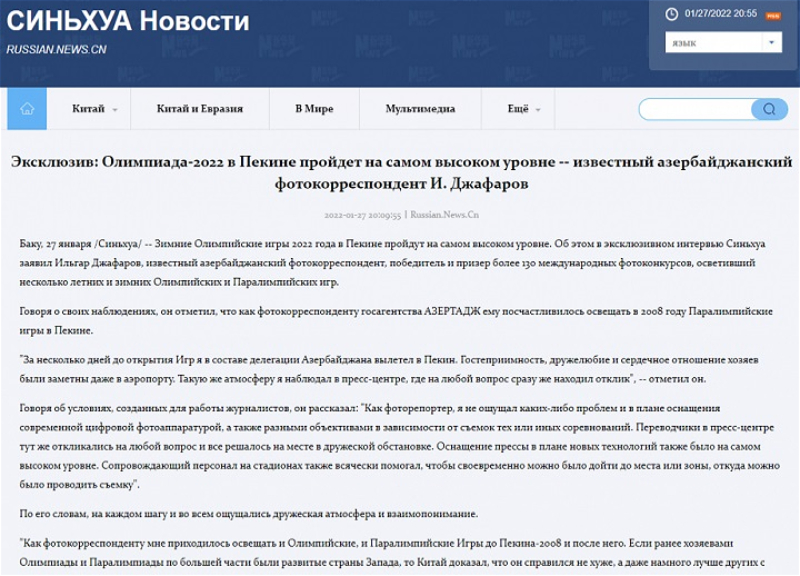The width and height of the screenshot is (800, 576).
Task: Expand the Китай menu arrow
Action: pos(115,110)
